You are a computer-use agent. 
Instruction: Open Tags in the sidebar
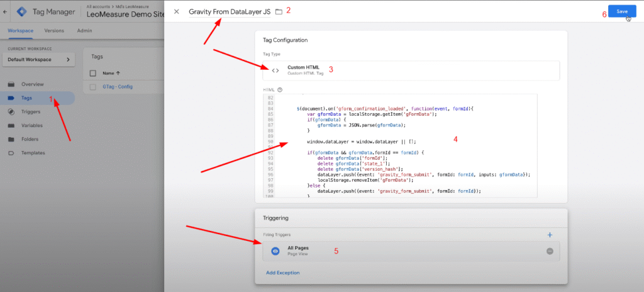[x=26, y=98]
